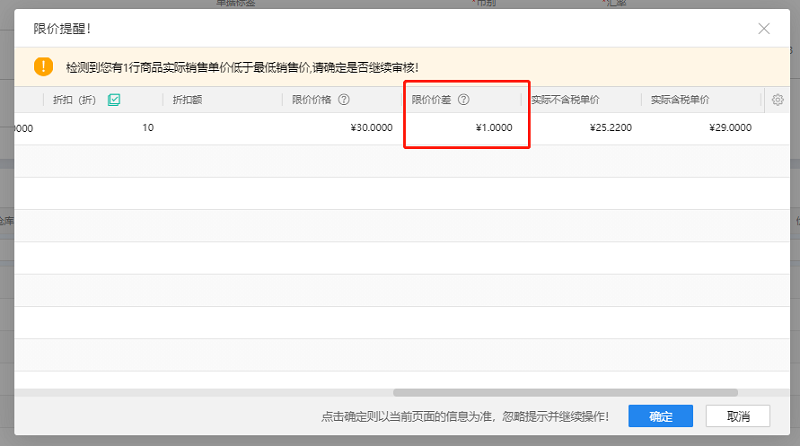Click the help icon beside 限价价差

[464, 100]
